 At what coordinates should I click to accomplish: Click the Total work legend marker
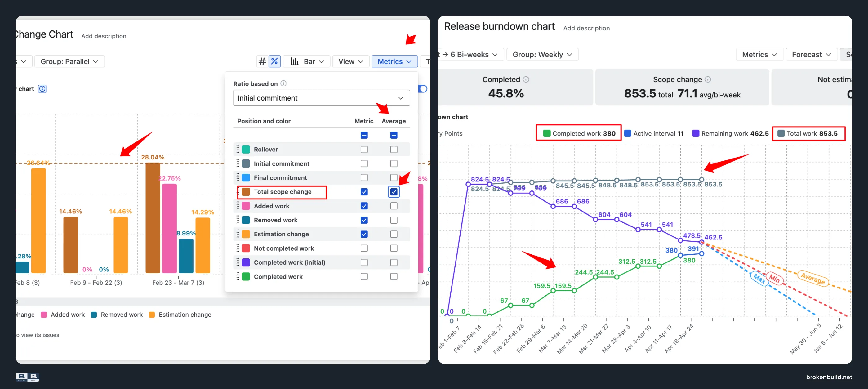(781, 133)
